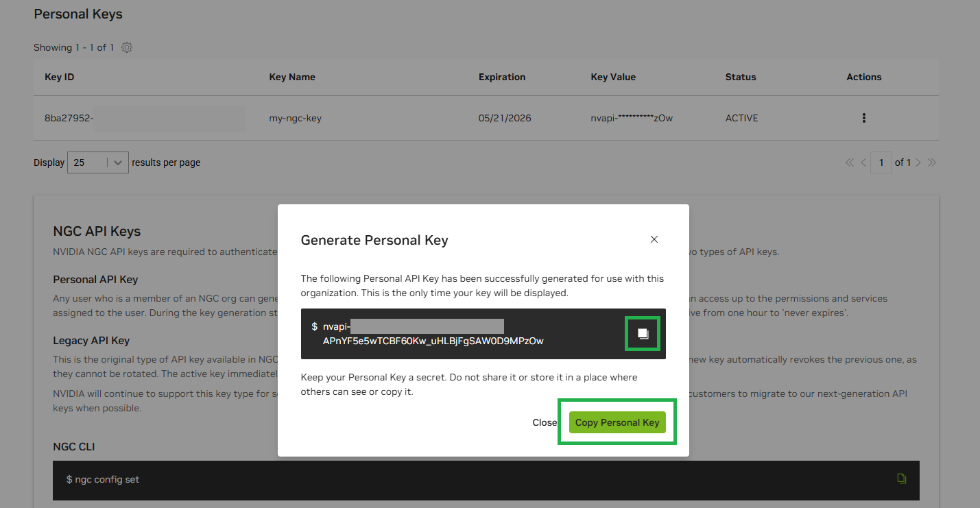The image size is (980, 508).
Task: Go to first page of results
Action: pyautogui.click(x=850, y=162)
